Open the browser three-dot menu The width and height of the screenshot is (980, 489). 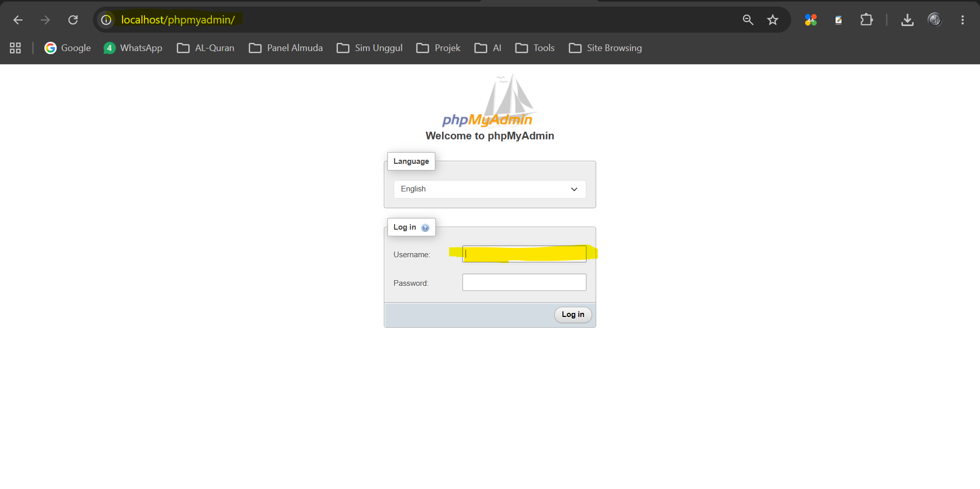point(963,20)
